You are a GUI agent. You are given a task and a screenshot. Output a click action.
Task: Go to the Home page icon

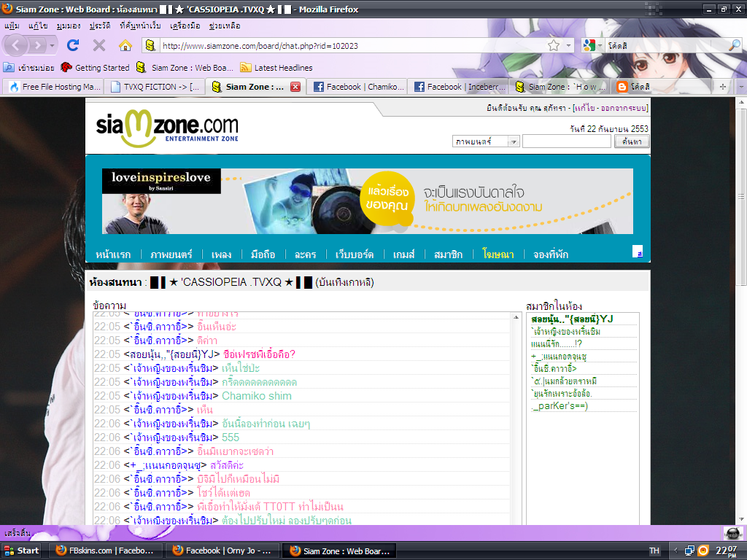click(x=125, y=45)
